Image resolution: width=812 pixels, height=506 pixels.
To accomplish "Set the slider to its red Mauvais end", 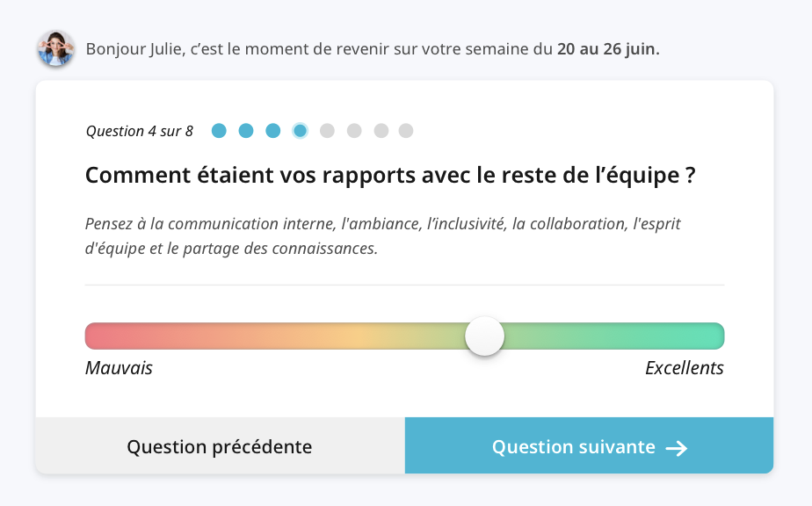I will 91,336.
